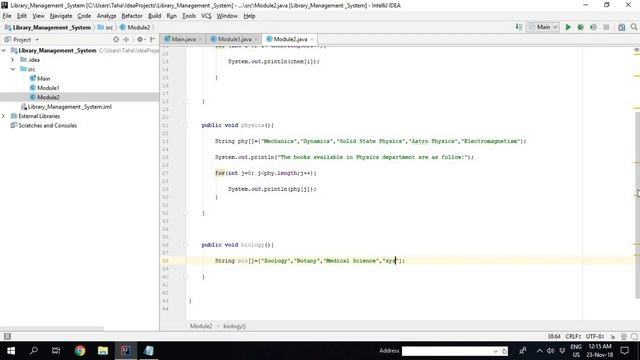Screen dimensions: 640x360
Task: Open the Window menu
Action: click(227, 16)
